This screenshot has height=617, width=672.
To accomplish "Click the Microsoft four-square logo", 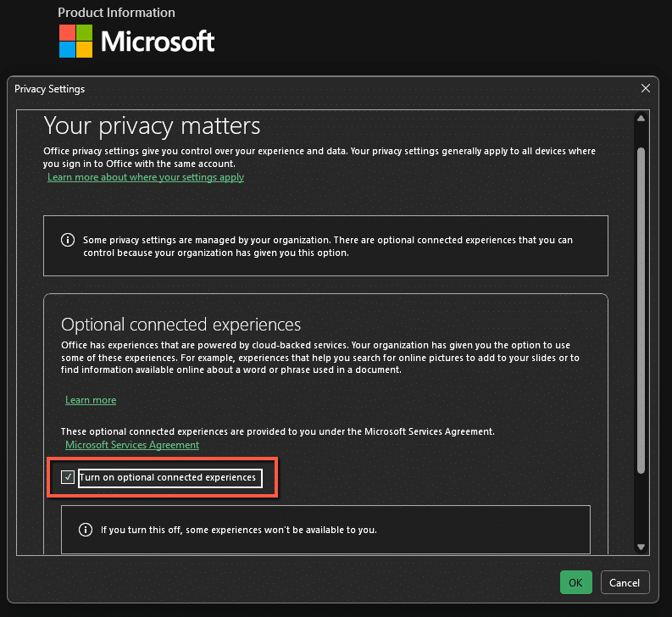I will [x=76, y=42].
